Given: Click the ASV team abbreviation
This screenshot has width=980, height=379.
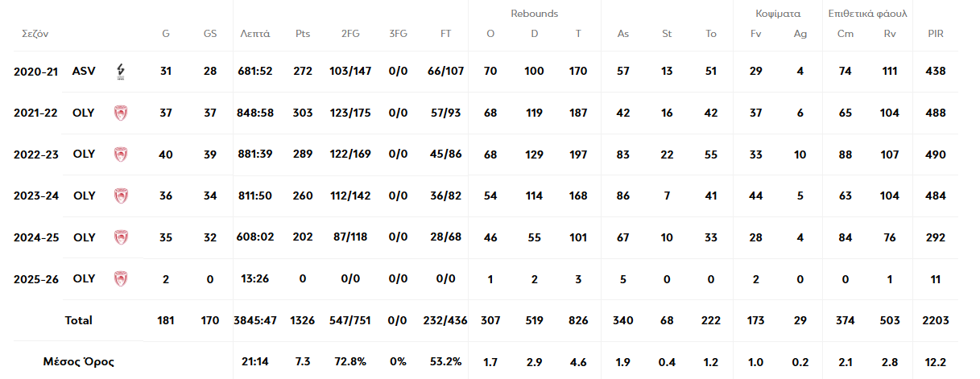Looking at the screenshot, I should click(x=84, y=72).
